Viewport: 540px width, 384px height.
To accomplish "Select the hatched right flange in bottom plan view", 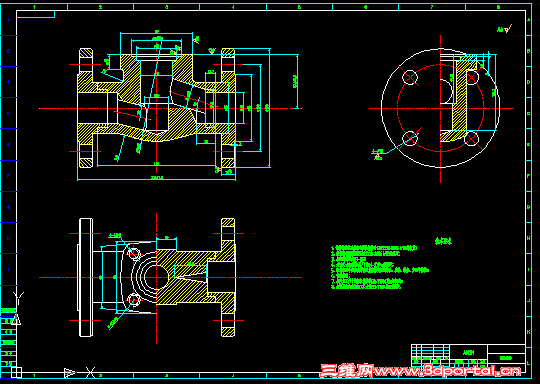I will [x=228, y=277].
